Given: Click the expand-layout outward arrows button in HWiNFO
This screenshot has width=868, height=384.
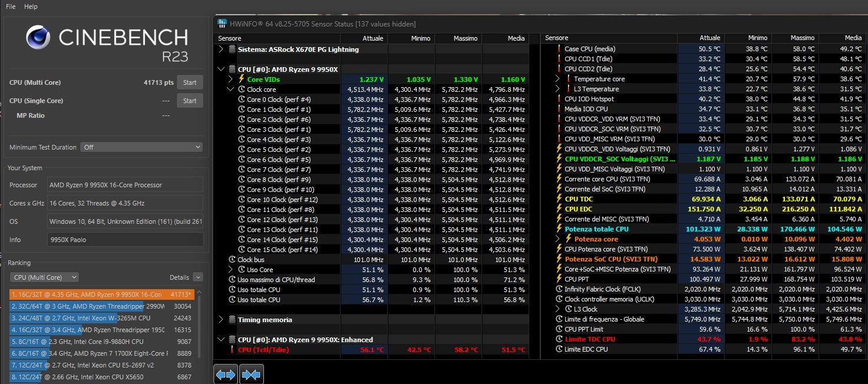Looking at the screenshot, I should coord(226,374).
